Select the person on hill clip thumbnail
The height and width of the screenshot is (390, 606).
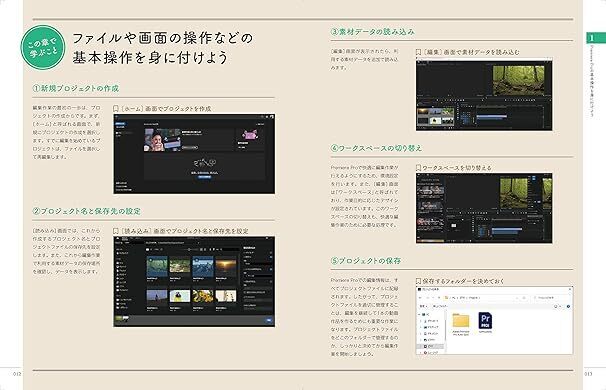tap(157, 297)
